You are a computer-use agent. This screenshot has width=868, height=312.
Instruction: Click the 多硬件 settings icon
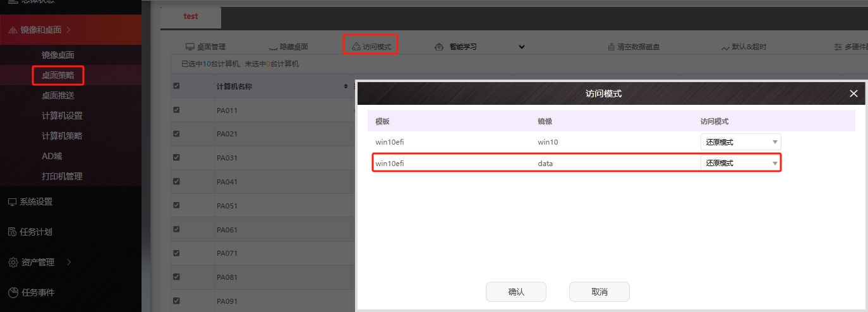[x=838, y=47]
